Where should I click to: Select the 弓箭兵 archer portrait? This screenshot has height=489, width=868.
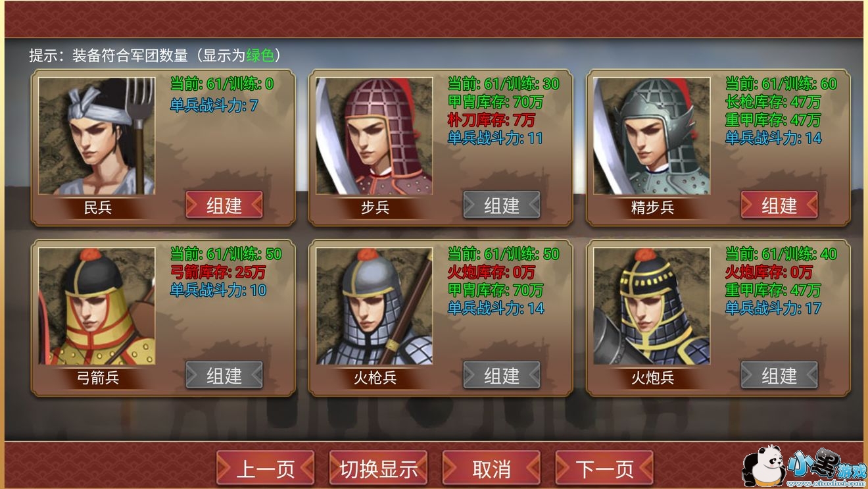click(97, 306)
